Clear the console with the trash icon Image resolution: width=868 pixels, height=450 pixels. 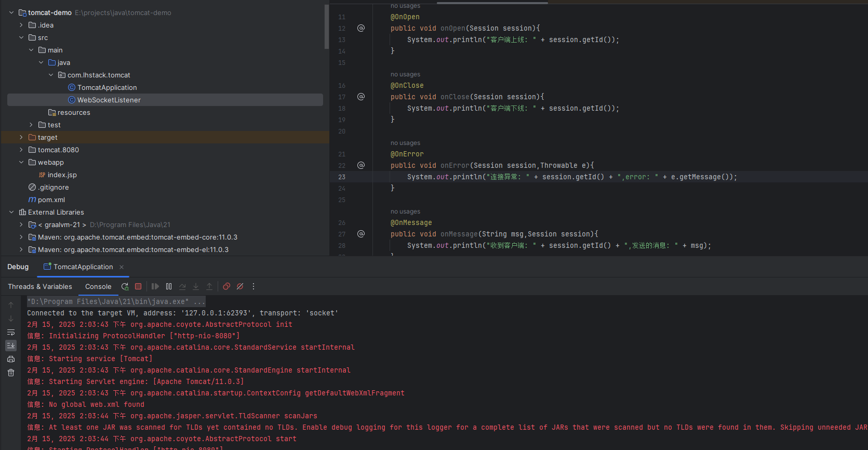11,373
